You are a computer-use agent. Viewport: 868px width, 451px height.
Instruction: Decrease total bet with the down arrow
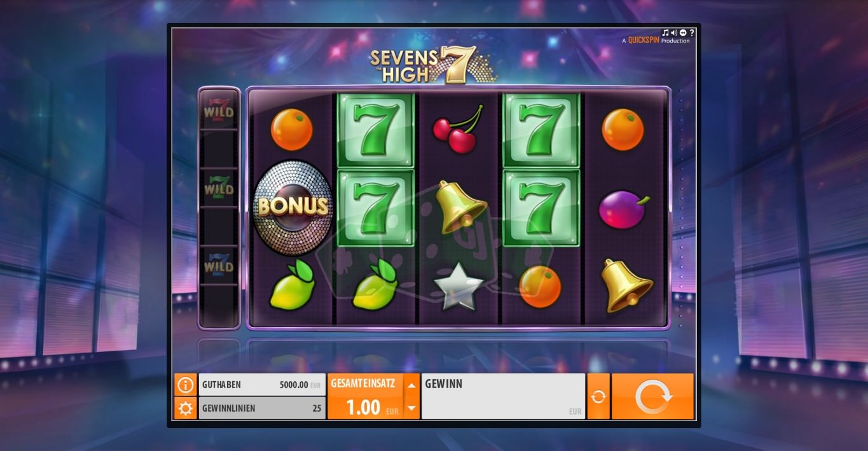point(412,408)
